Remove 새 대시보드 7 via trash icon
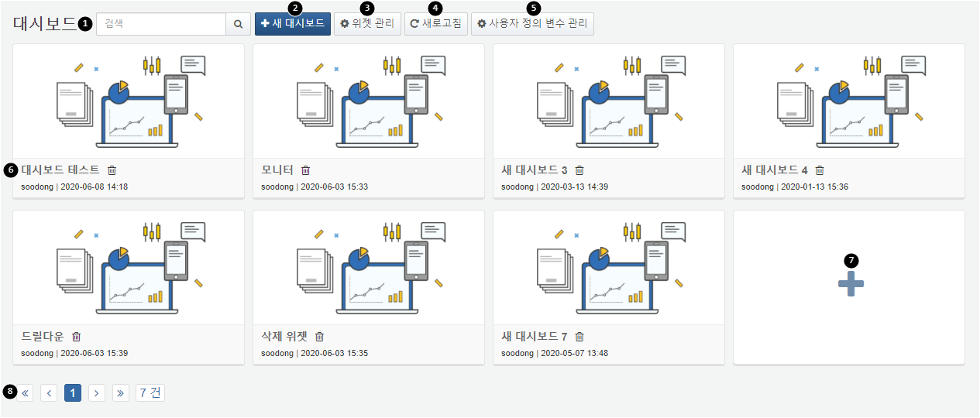 pyautogui.click(x=579, y=337)
